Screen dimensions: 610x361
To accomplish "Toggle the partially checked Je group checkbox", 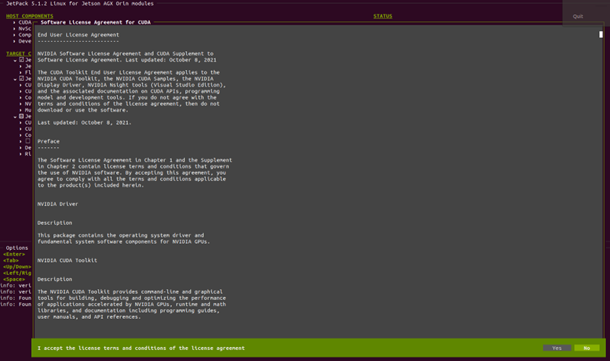I will (21, 116).
